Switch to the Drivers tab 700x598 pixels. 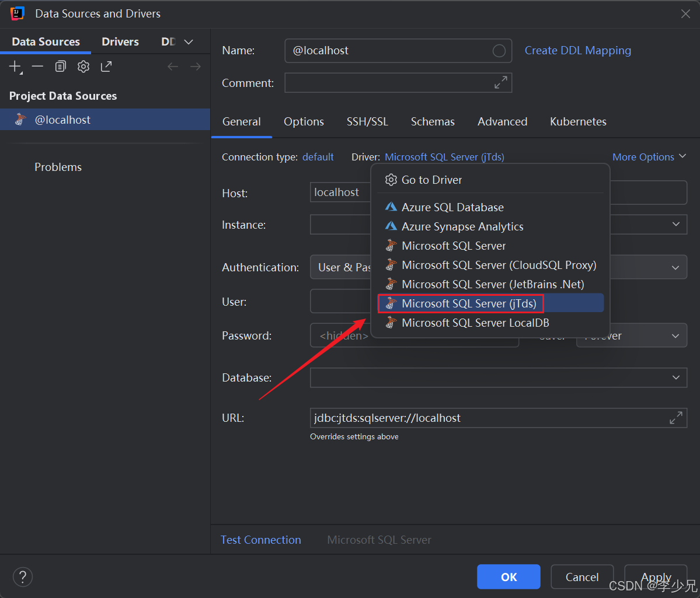click(x=120, y=41)
